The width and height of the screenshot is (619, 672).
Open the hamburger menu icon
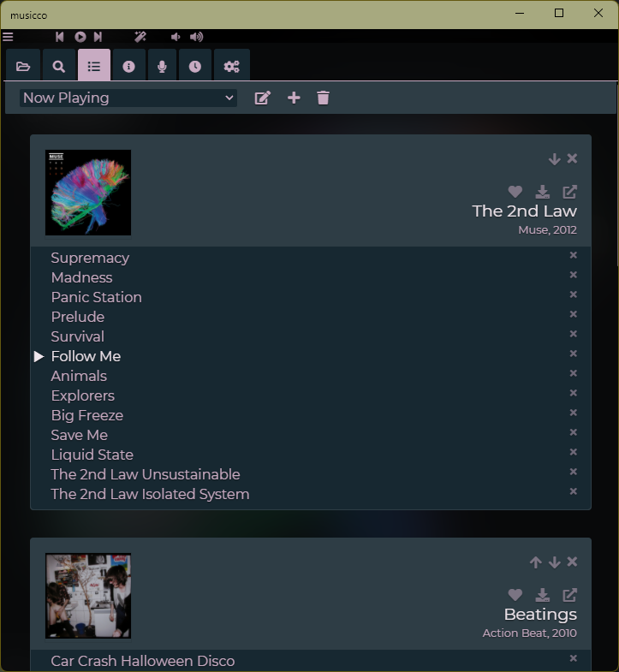pyautogui.click(x=8, y=37)
